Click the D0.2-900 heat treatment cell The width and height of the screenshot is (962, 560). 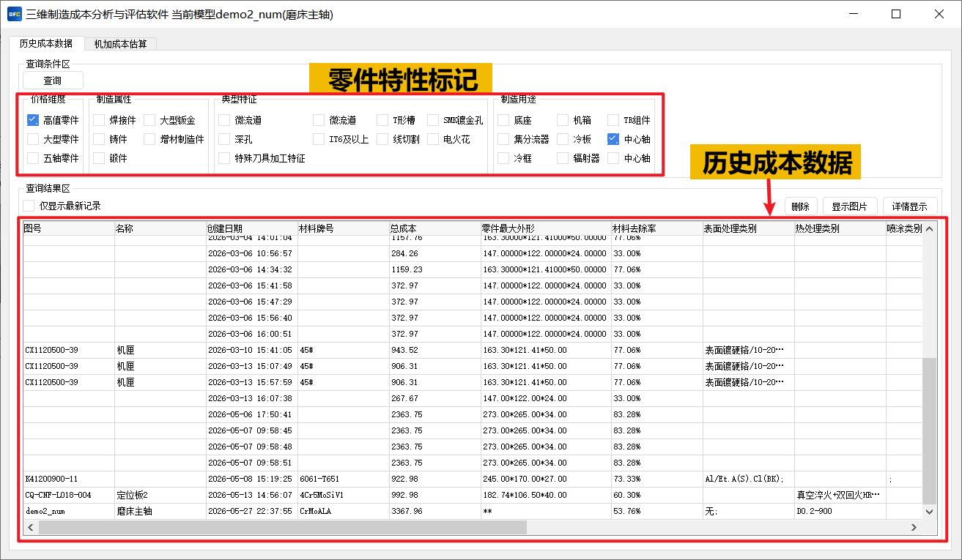840,511
